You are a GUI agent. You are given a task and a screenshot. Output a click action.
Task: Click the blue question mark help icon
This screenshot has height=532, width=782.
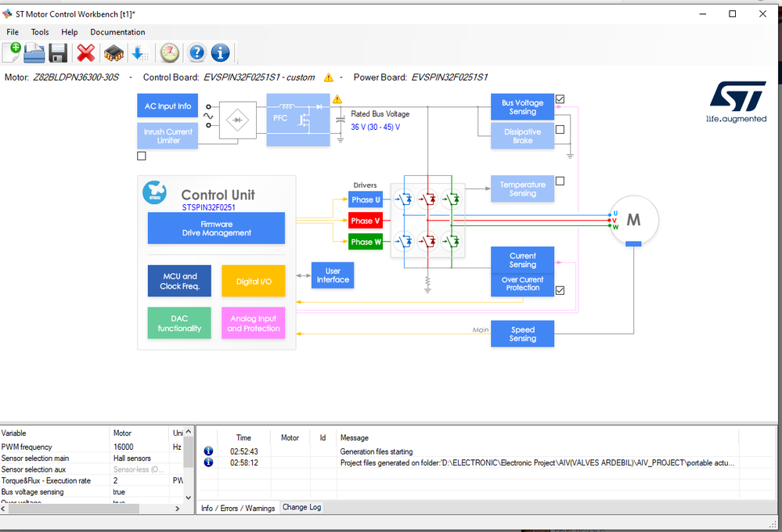[x=197, y=52]
